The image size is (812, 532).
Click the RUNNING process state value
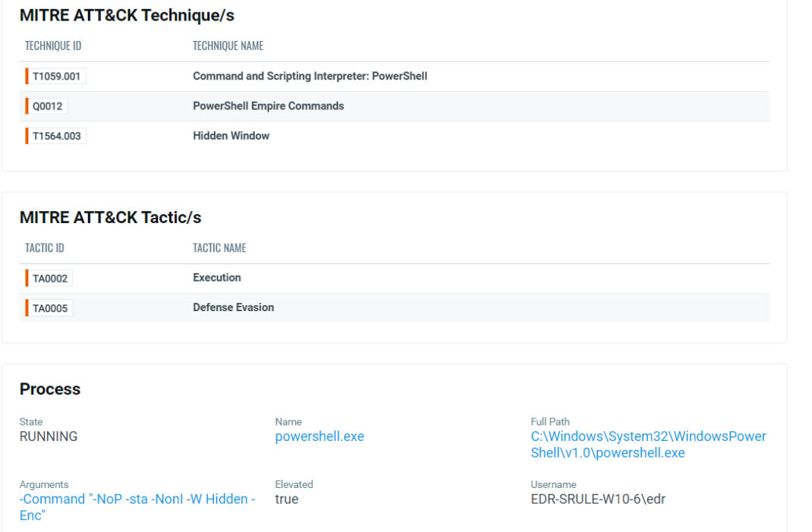49,436
